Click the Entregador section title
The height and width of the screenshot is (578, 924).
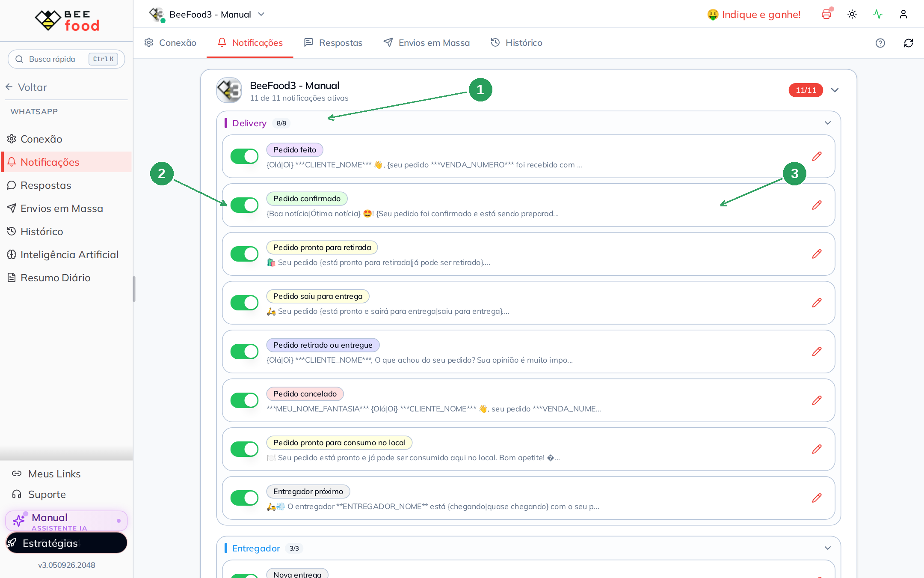click(x=256, y=548)
